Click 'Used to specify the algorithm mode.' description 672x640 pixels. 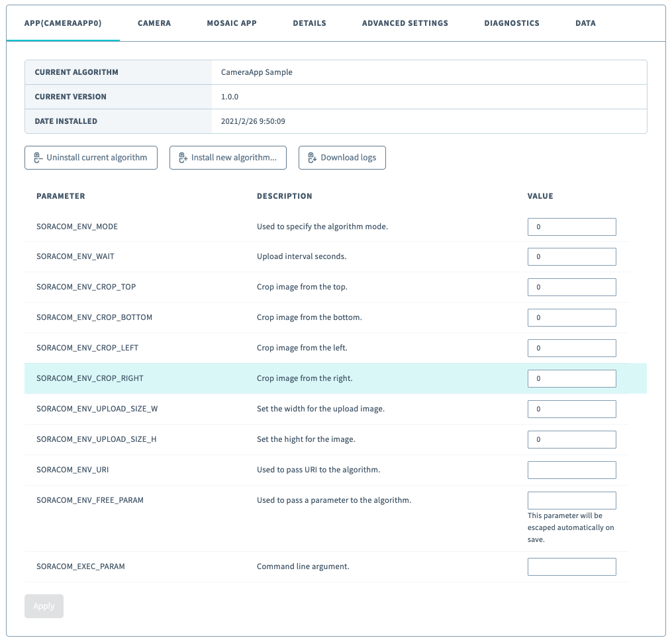322,227
